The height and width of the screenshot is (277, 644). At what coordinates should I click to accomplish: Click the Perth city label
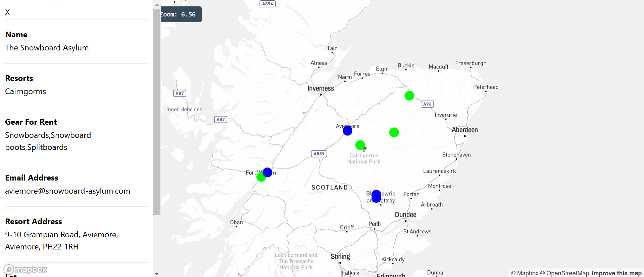[x=375, y=224]
